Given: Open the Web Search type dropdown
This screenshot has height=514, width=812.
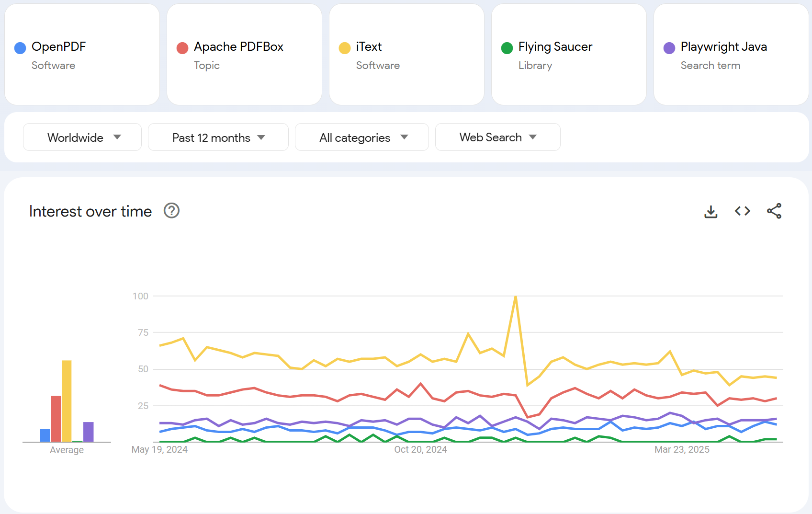Looking at the screenshot, I should (498, 137).
